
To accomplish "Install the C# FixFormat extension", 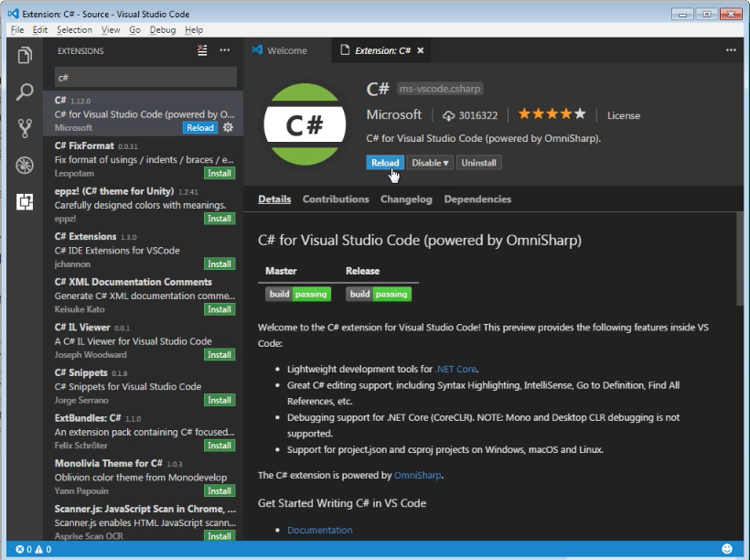I will pos(220,173).
